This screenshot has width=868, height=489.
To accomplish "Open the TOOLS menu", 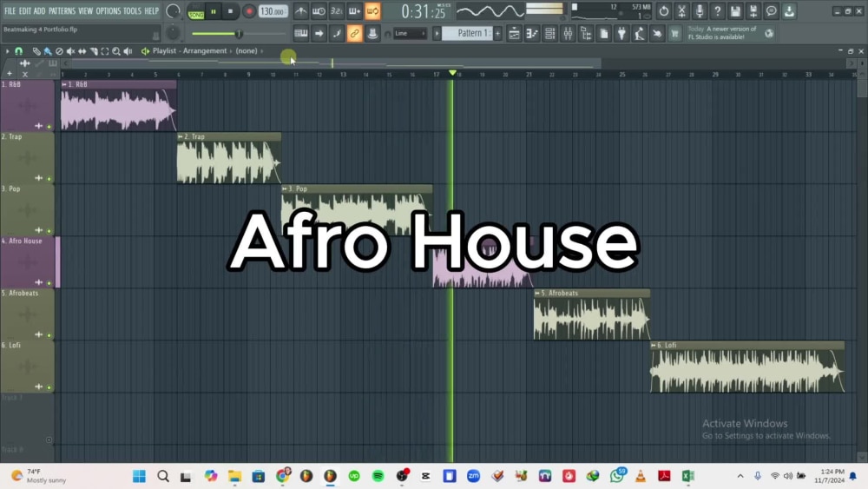I will (x=132, y=11).
